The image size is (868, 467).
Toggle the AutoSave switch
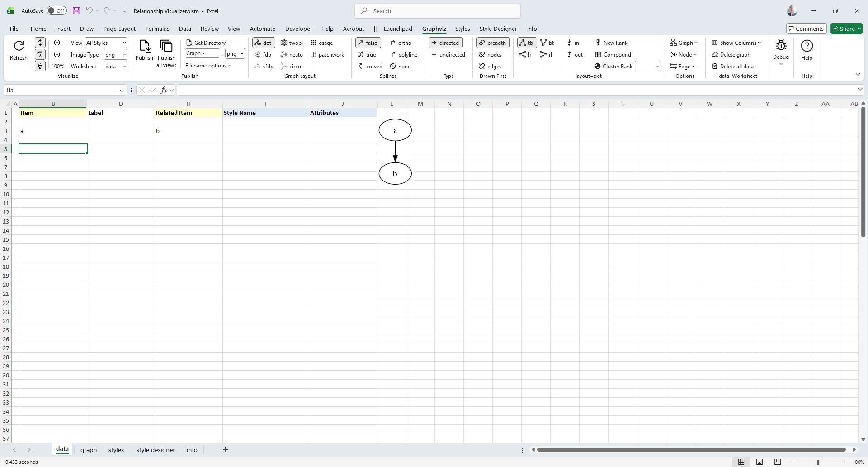click(x=57, y=11)
